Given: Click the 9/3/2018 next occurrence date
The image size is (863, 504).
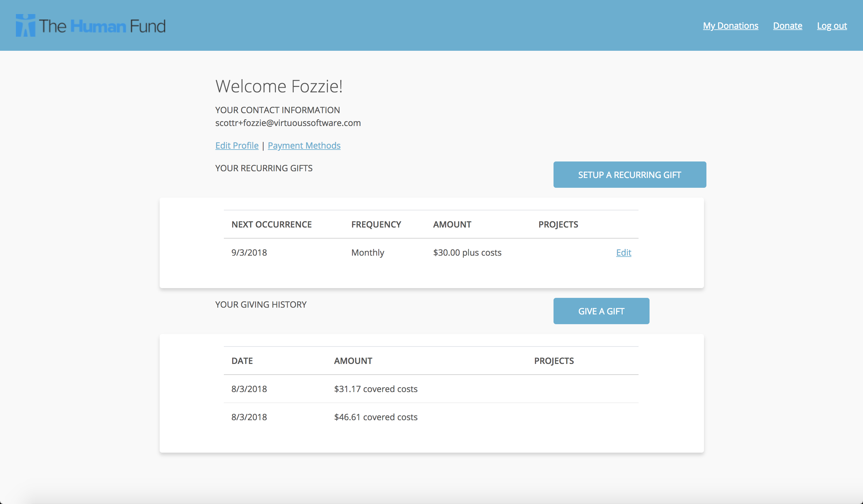Looking at the screenshot, I should 249,253.
